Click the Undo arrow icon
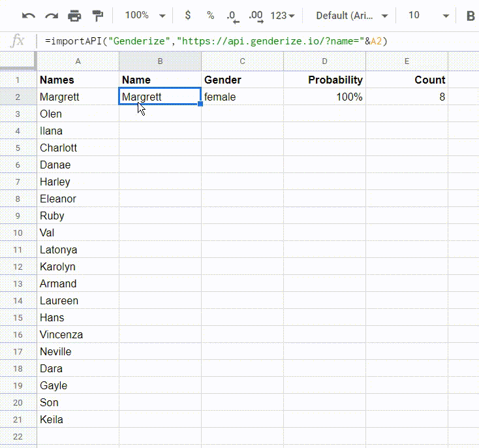The height and width of the screenshot is (448, 479). (29, 15)
